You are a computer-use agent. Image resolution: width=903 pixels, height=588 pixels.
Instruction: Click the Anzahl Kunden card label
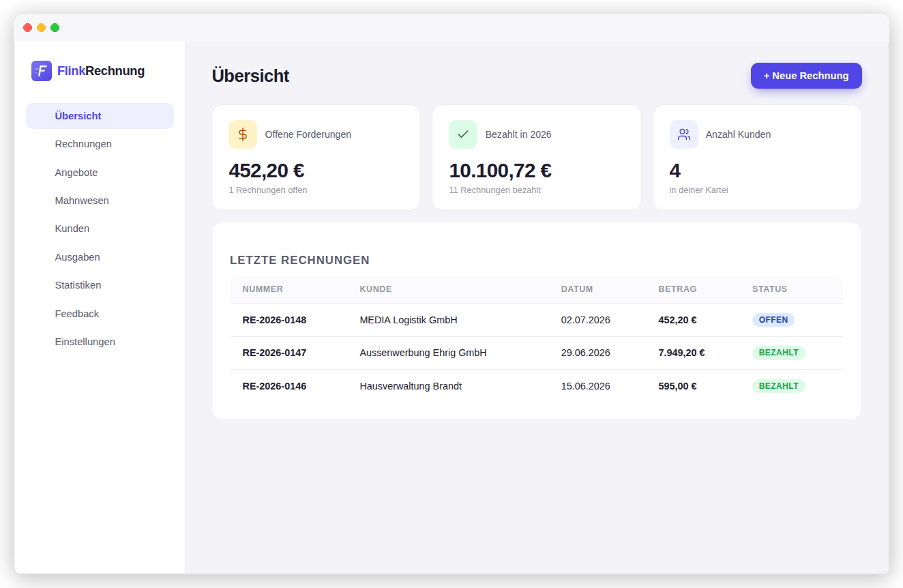coord(738,134)
